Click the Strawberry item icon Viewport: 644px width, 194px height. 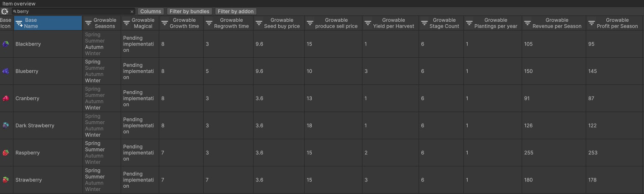5,180
